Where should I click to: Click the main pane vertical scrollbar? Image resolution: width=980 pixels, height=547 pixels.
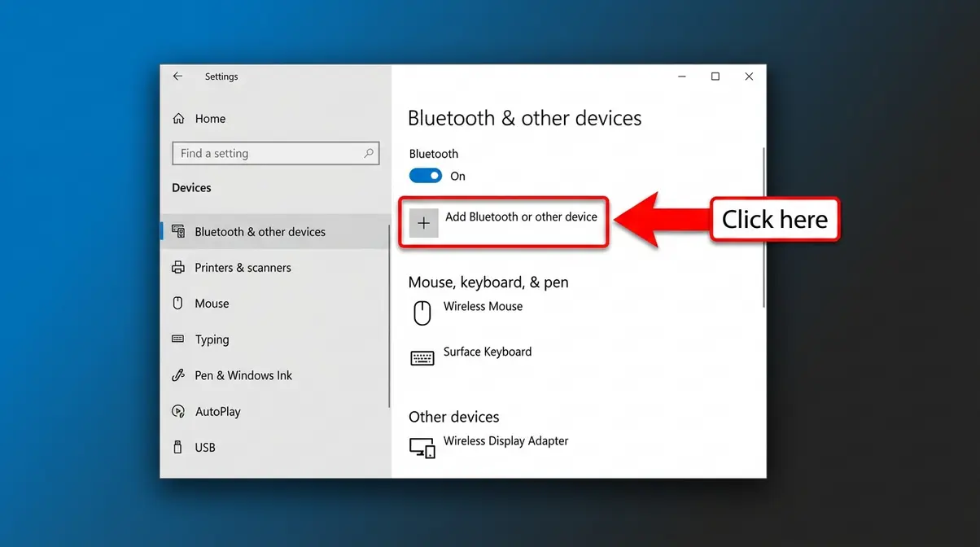pos(763,228)
